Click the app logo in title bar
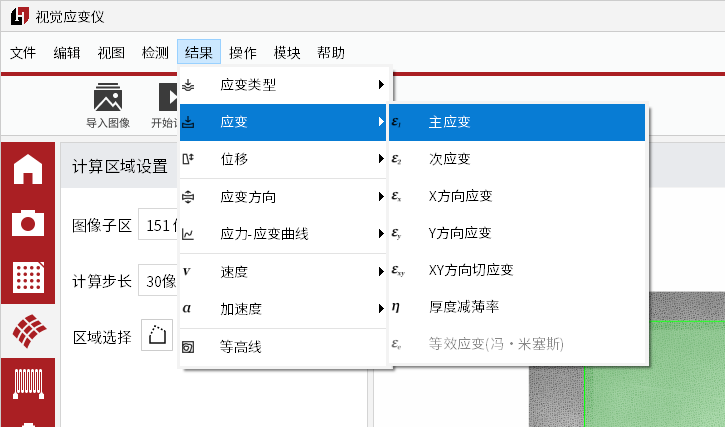Screen dimensions: 725x427 [x=17, y=17]
